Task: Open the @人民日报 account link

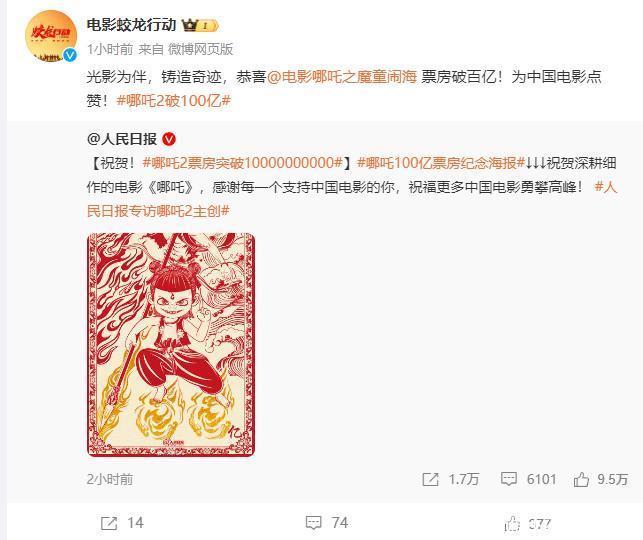Action: point(122,139)
